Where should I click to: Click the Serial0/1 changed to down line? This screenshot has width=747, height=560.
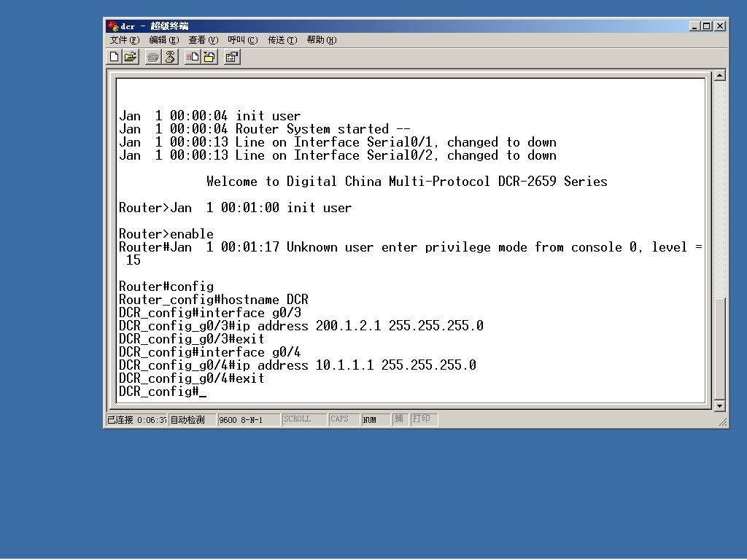click(337, 142)
